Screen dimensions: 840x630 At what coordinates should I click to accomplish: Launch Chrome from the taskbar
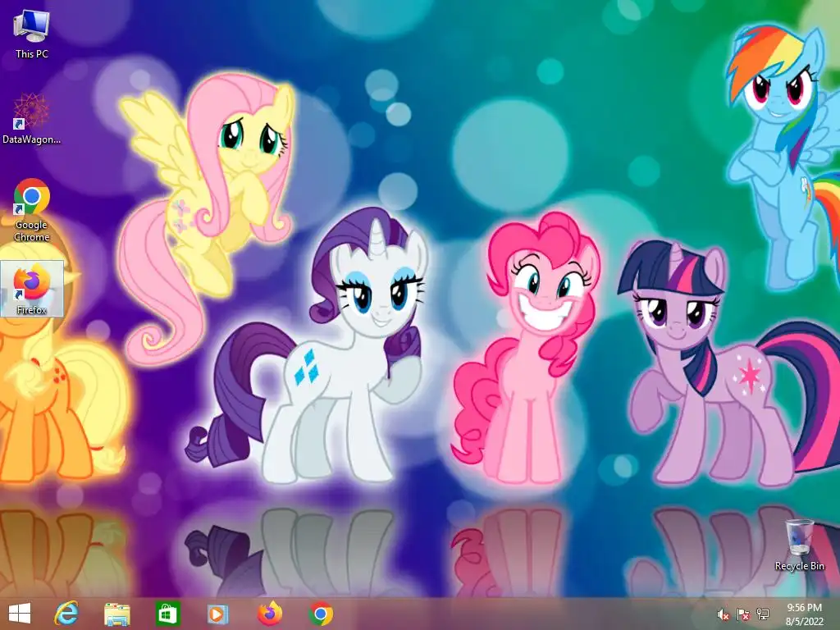pos(321,614)
